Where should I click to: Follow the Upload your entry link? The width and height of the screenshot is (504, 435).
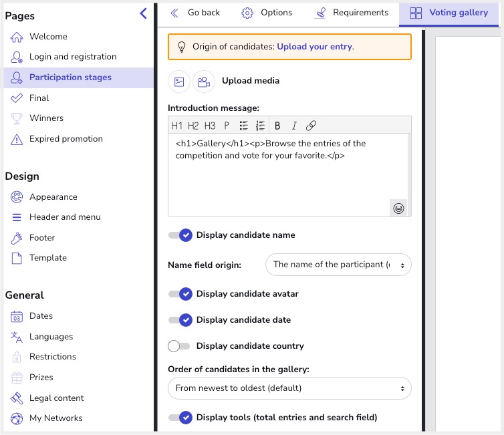tap(314, 47)
